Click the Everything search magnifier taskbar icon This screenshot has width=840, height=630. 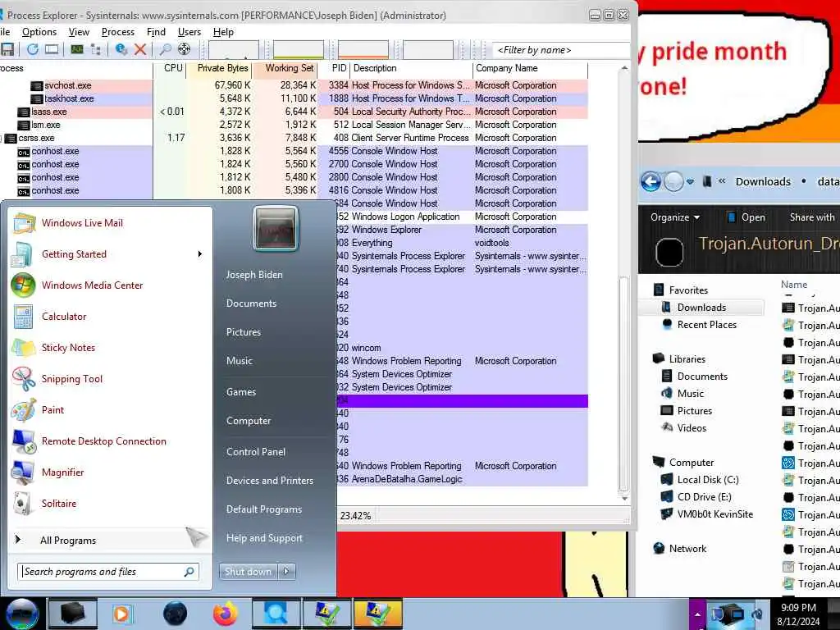pyautogui.click(x=276, y=614)
